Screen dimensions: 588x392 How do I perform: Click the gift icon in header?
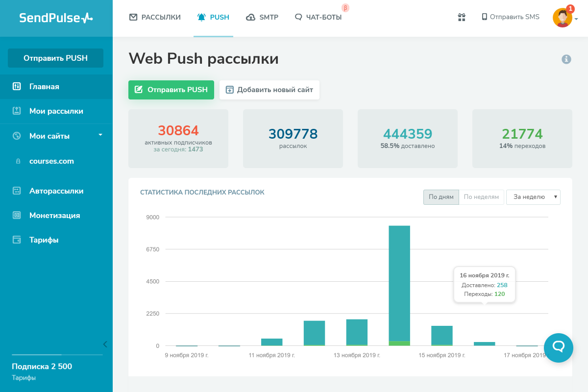[461, 17]
